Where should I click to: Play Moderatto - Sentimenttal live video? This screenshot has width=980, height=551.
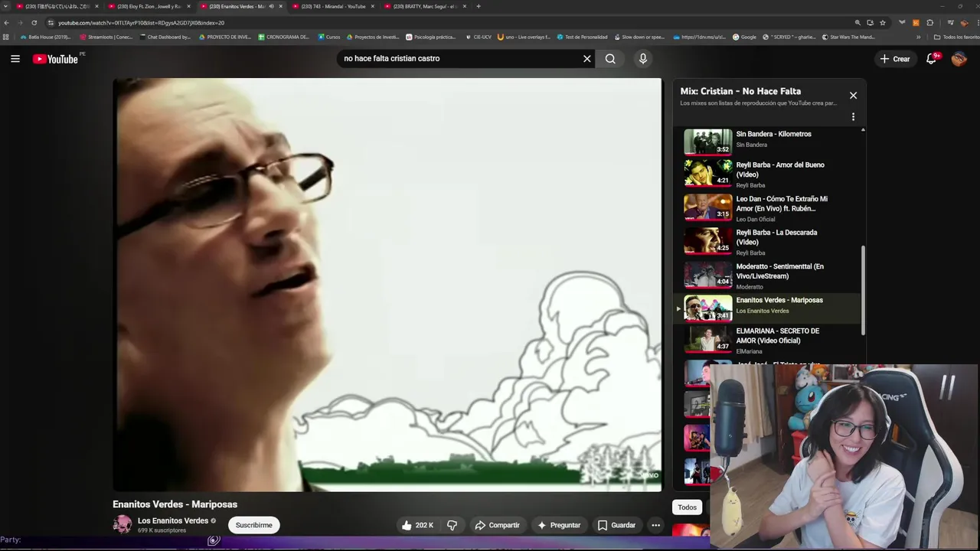(768, 275)
